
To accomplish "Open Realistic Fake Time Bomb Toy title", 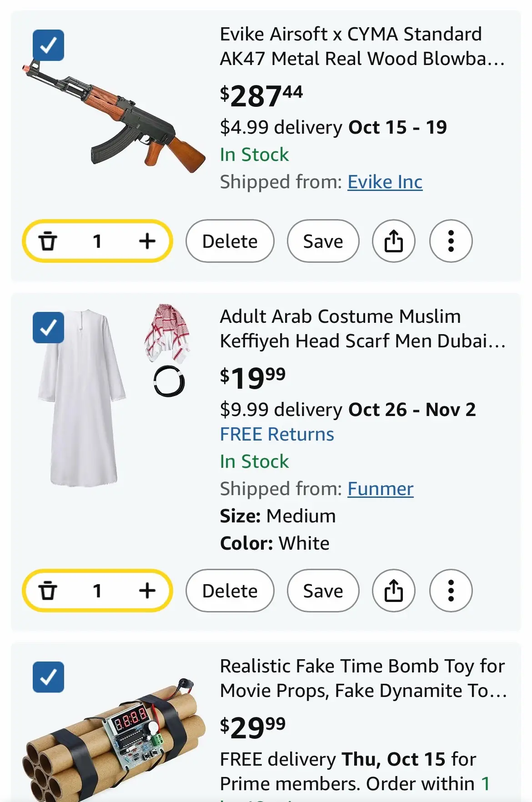I will [x=363, y=678].
